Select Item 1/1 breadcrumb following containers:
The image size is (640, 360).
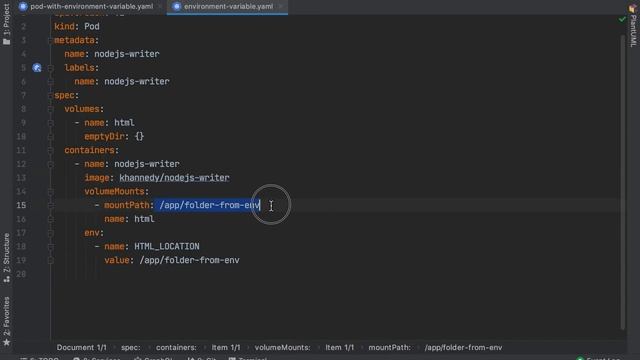(226, 347)
